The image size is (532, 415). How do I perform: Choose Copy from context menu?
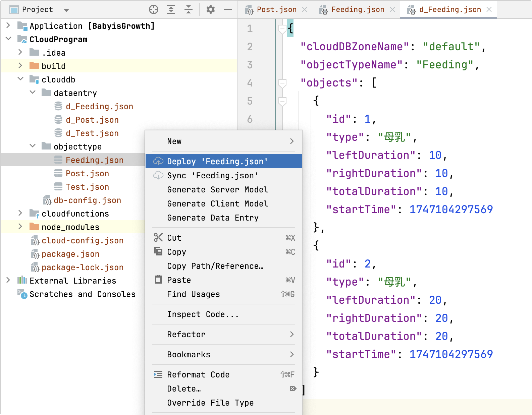[x=224, y=252]
